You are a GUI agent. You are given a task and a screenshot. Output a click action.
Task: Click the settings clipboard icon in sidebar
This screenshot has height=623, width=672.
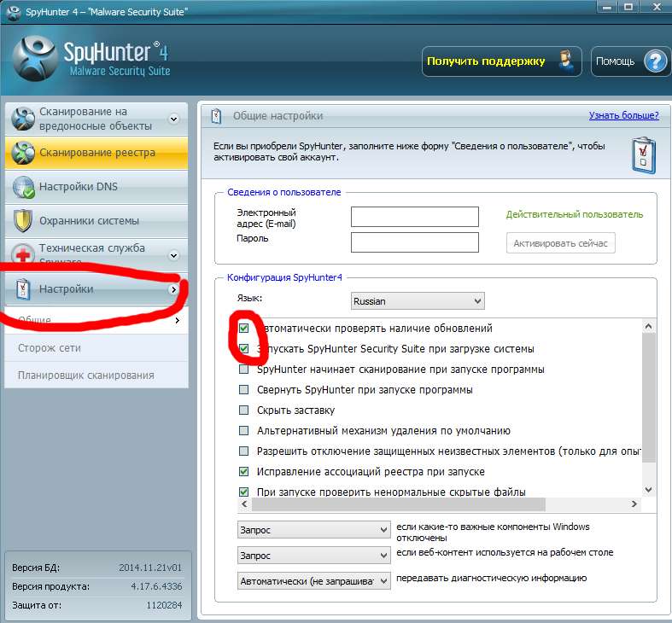point(23,289)
